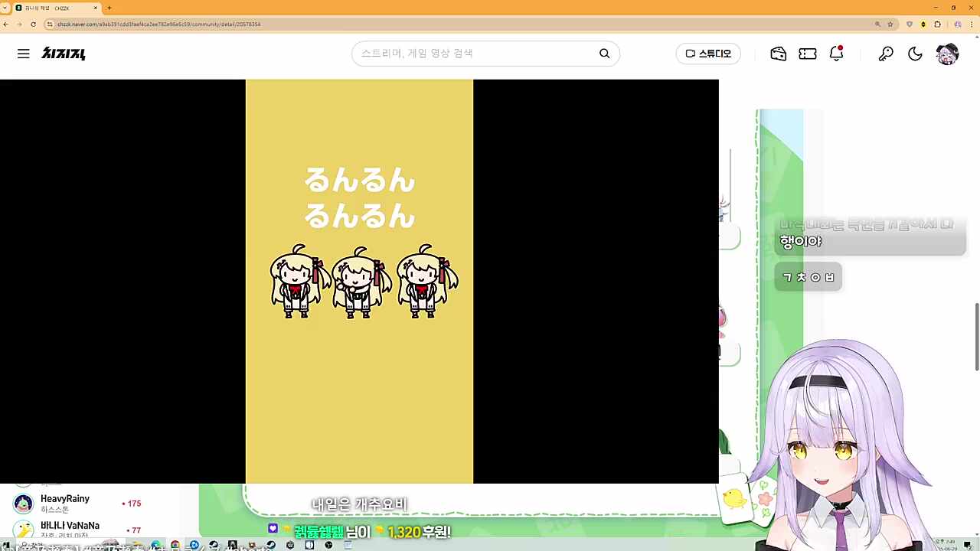The width and height of the screenshot is (980, 551).
Task: Click the chzzk.naver.com address bar URL
Action: [158, 24]
